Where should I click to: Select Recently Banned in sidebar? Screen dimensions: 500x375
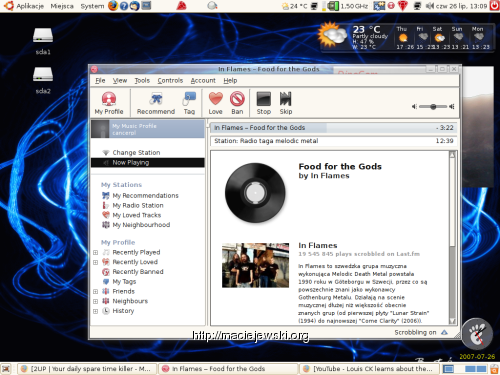(138, 272)
